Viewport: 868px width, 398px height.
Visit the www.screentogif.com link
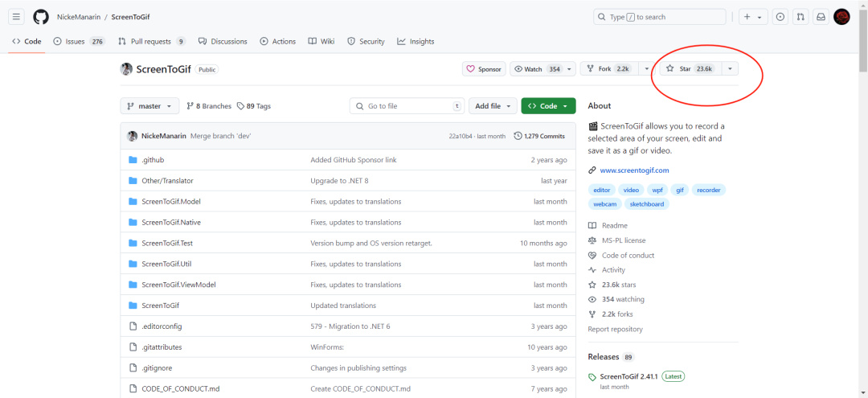coord(634,170)
